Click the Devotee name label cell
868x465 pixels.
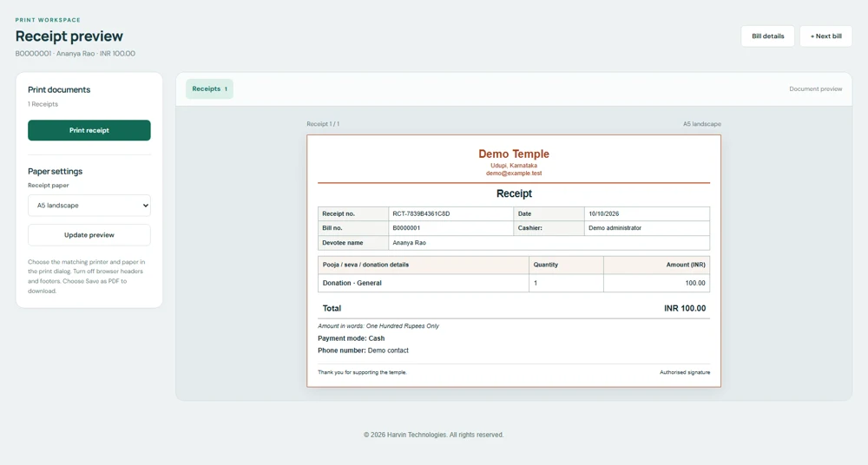click(353, 242)
